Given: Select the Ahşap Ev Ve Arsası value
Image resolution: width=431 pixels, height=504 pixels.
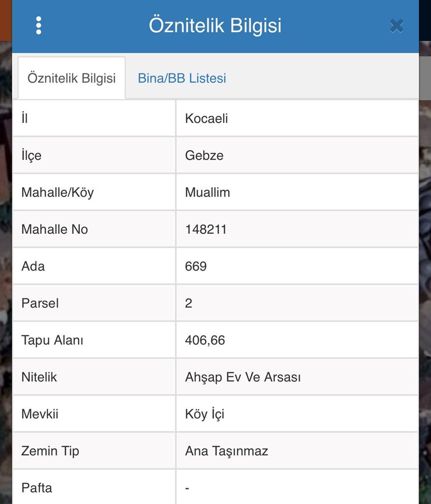Looking at the screenshot, I should tap(243, 377).
